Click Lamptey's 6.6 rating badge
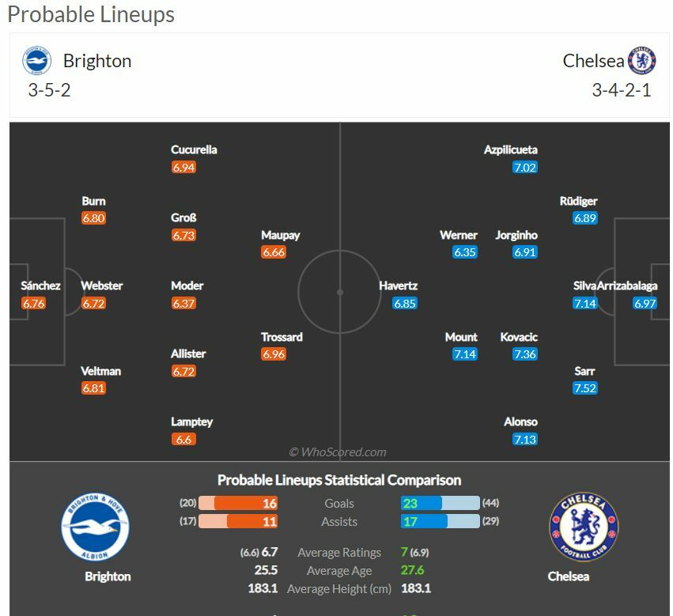The height and width of the screenshot is (616, 673). (183, 440)
